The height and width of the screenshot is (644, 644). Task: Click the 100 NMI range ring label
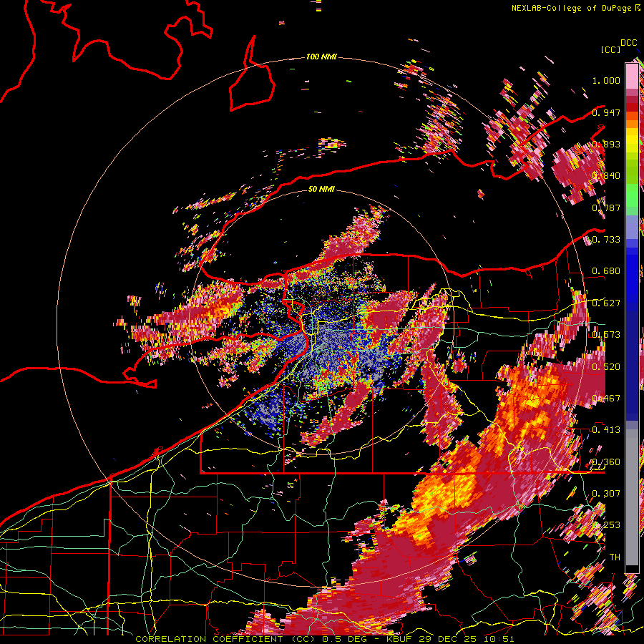pyautogui.click(x=321, y=57)
